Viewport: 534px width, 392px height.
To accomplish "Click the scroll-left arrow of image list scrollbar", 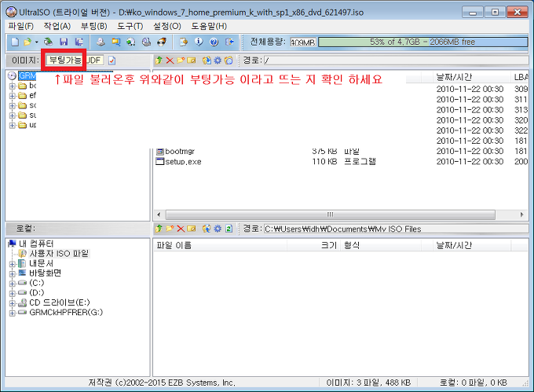I will (x=159, y=214).
